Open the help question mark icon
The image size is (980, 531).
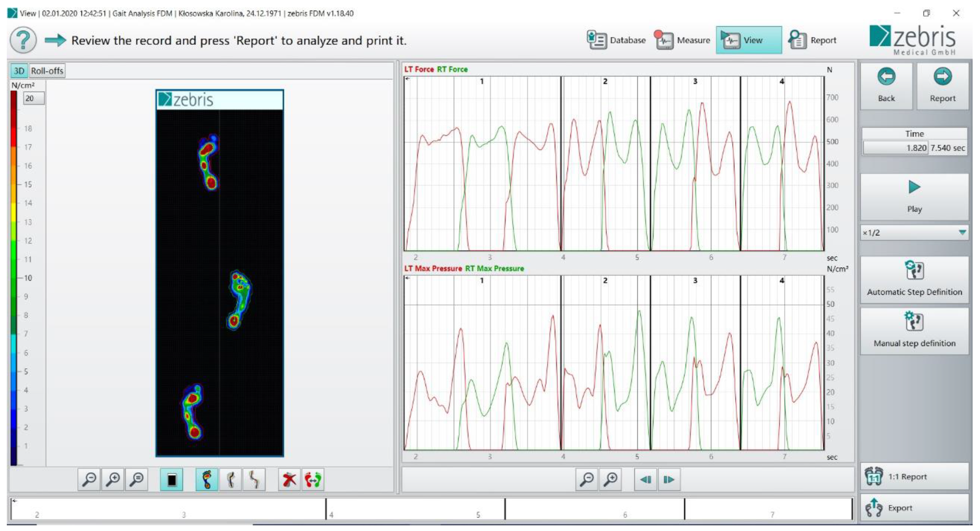[x=23, y=40]
